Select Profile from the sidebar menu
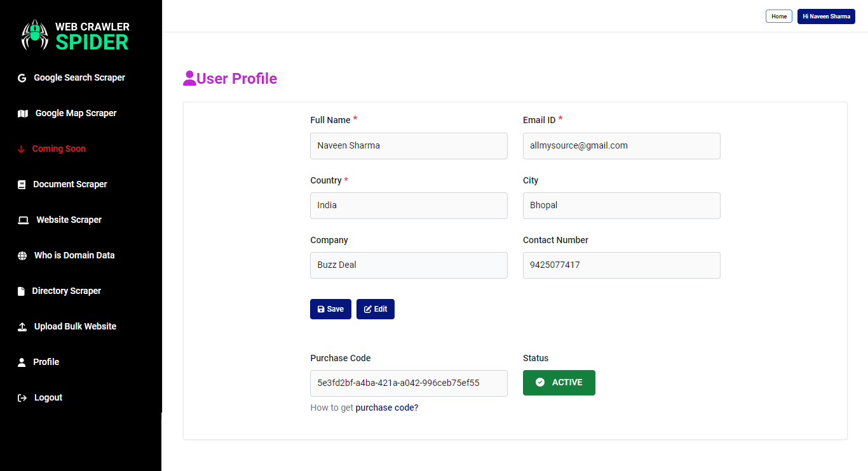The image size is (868, 471). (x=44, y=361)
